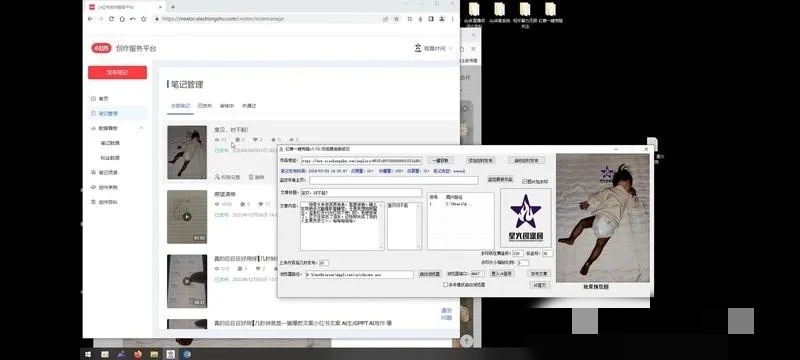
Task: Collapse the 数据看板 sidebar section
Action: 141,128
